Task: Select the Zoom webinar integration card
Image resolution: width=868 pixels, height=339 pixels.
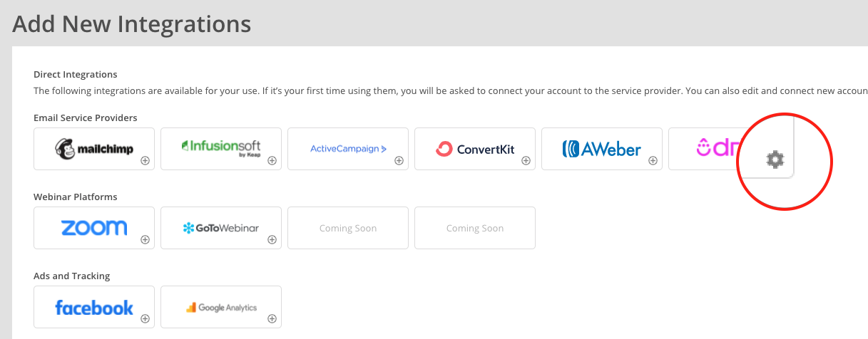Action: point(94,228)
